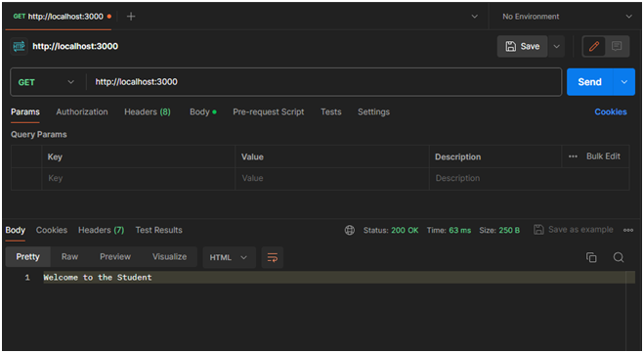Switch to Raw response view
This screenshot has width=644, height=353.
tap(69, 257)
